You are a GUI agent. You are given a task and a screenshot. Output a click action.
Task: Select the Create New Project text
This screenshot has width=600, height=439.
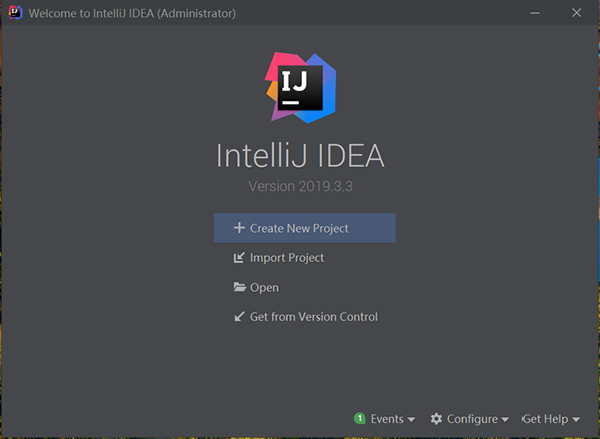pyautogui.click(x=299, y=228)
